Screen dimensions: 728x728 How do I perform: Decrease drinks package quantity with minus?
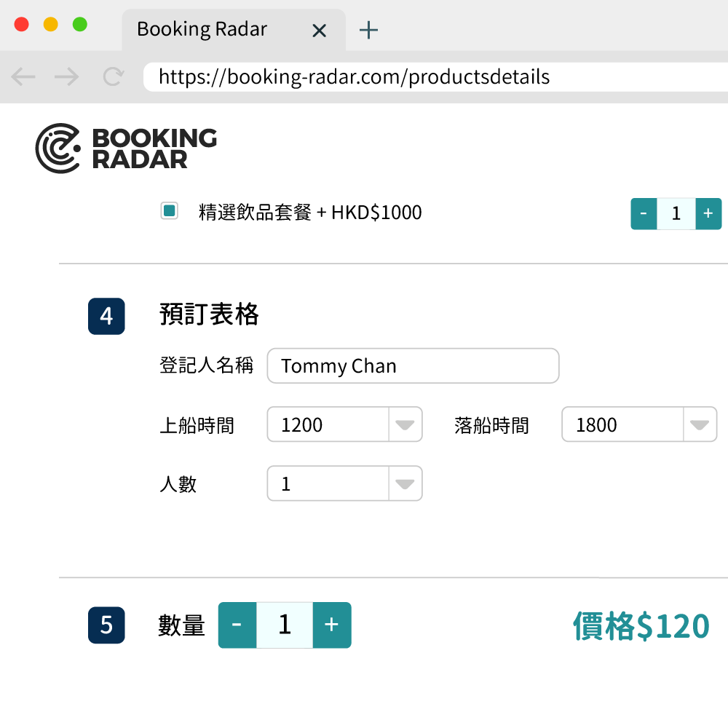click(644, 213)
